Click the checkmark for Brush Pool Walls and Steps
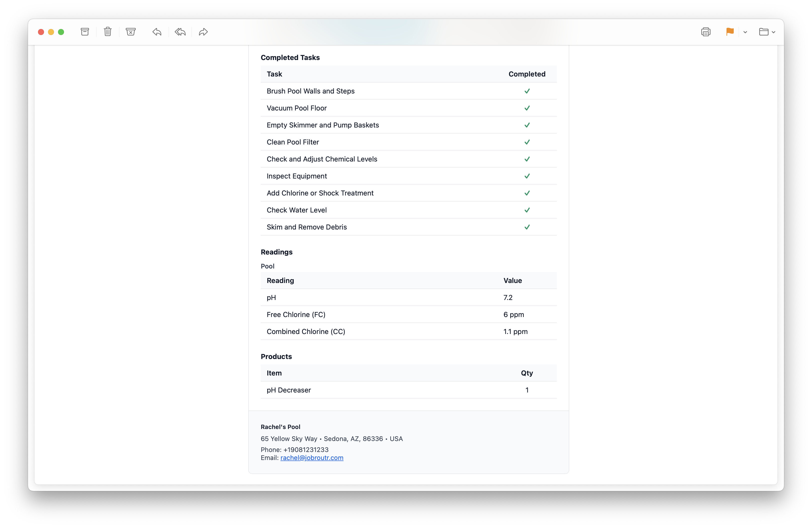The image size is (812, 528). tap(527, 91)
